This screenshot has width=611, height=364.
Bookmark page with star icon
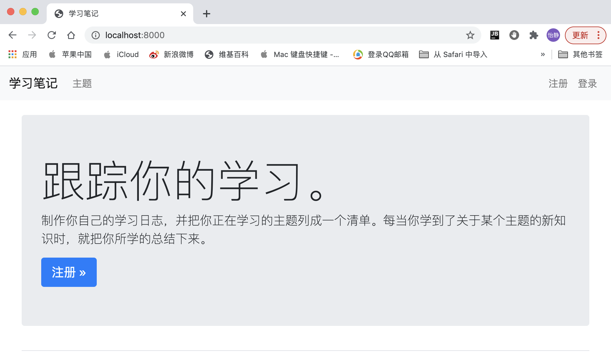point(470,35)
